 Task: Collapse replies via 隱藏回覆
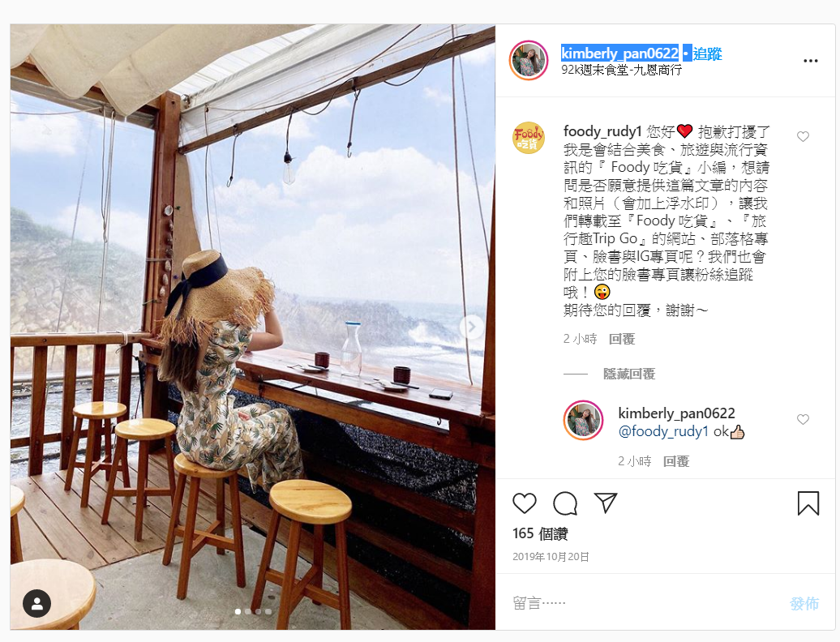(629, 374)
